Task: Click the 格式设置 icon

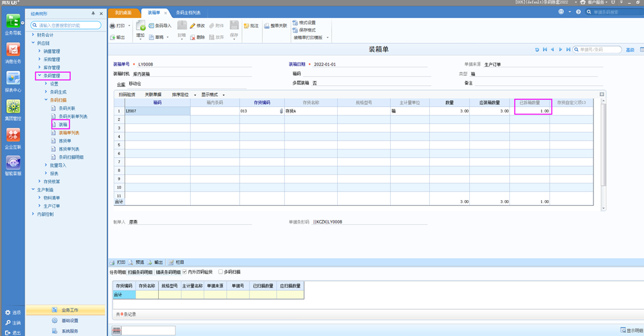Action: 295,23
